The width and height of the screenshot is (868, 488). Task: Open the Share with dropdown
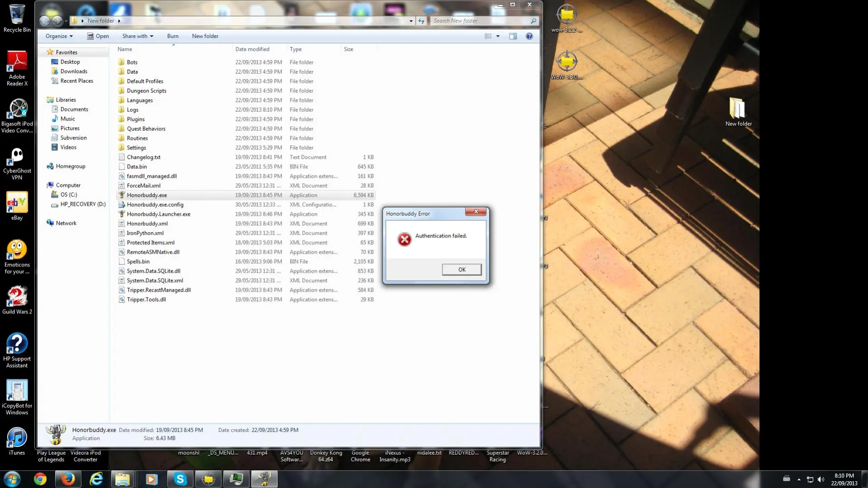tap(138, 36)
